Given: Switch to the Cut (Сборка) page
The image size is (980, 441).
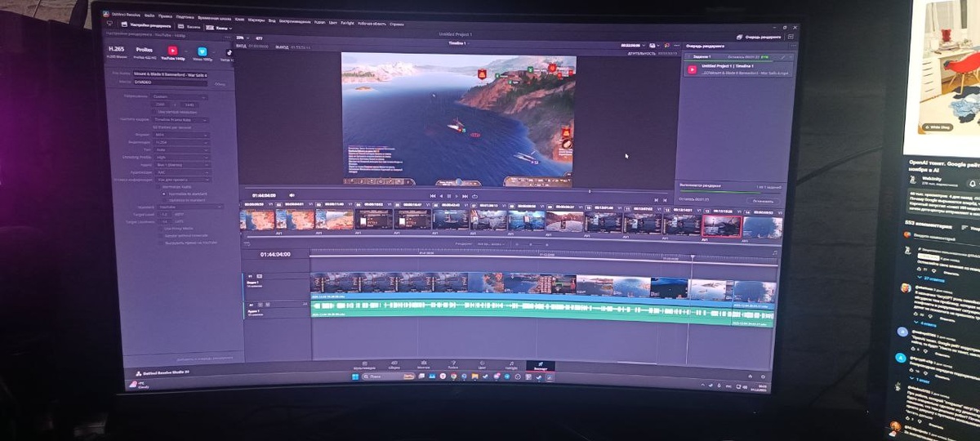Looking at the screenshot, I should click(394, 365).
